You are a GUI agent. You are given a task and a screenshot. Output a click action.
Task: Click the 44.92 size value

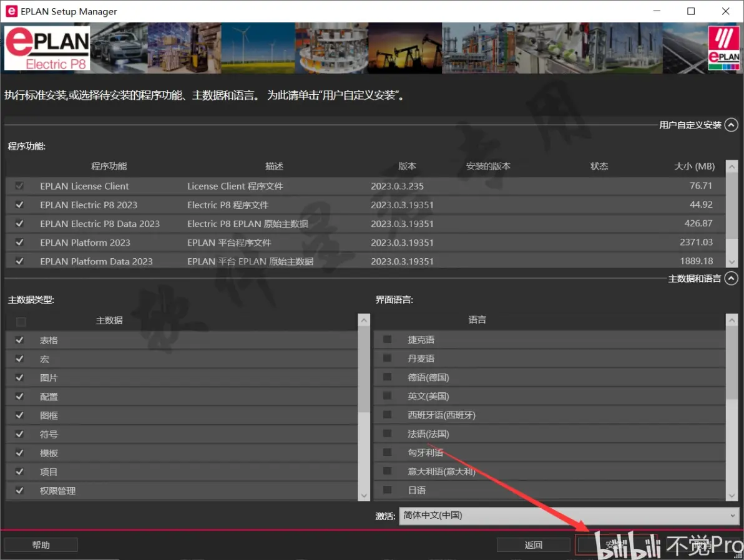click(x=701, y=205)
